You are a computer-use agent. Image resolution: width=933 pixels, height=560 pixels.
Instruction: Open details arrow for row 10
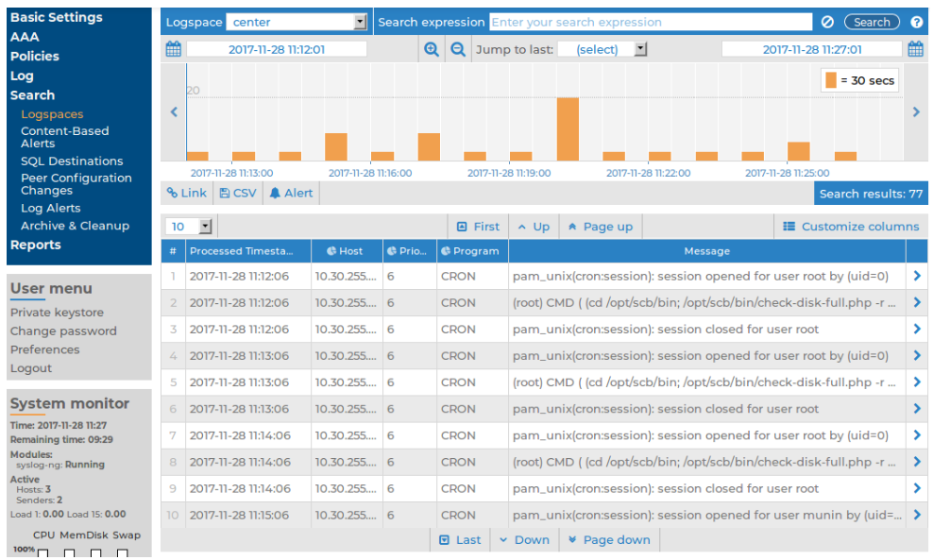pos(917,515)
